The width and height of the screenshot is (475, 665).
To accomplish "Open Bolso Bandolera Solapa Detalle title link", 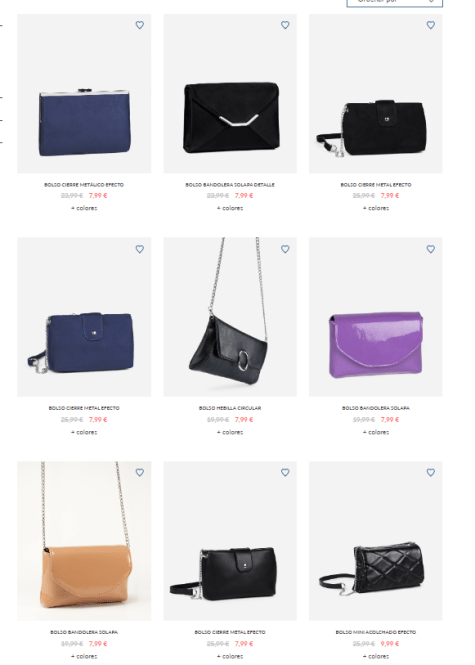I will coord(230,185).
